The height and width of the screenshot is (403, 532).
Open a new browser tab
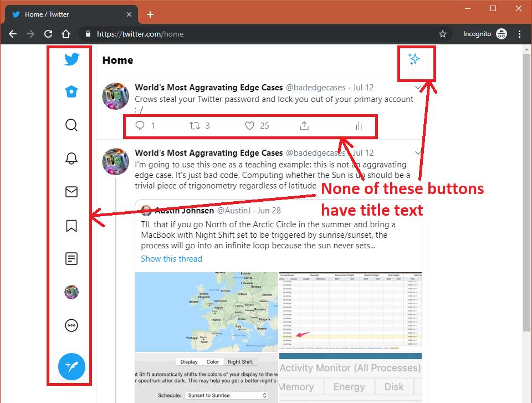coord(150,14)
